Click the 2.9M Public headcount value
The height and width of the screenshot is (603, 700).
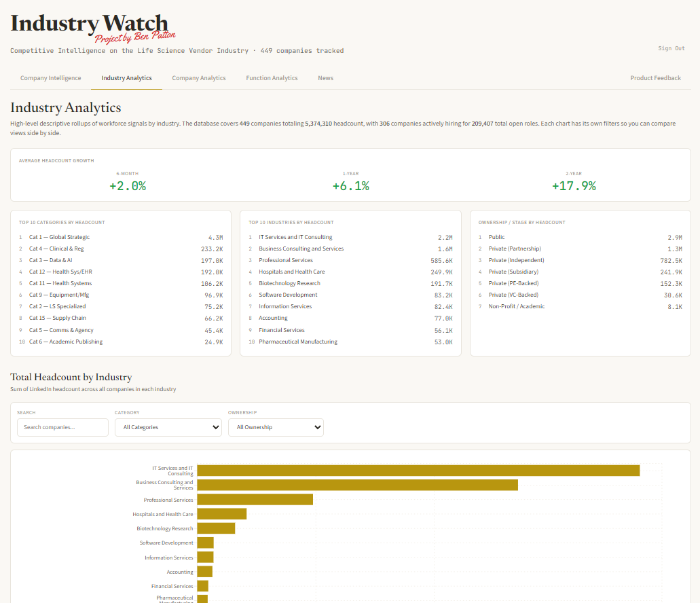(675, 238)
